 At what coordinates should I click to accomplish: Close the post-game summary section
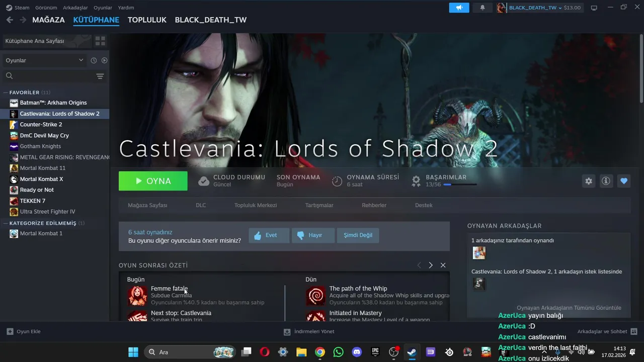click(443, 265)
